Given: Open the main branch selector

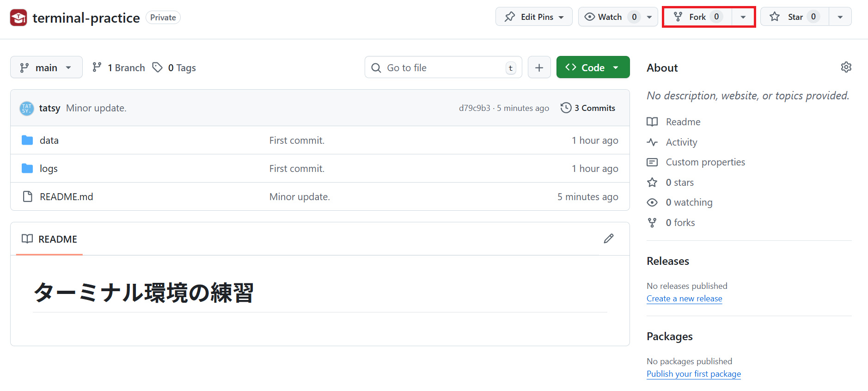Looking at the screenshot, I should point(46,67).
